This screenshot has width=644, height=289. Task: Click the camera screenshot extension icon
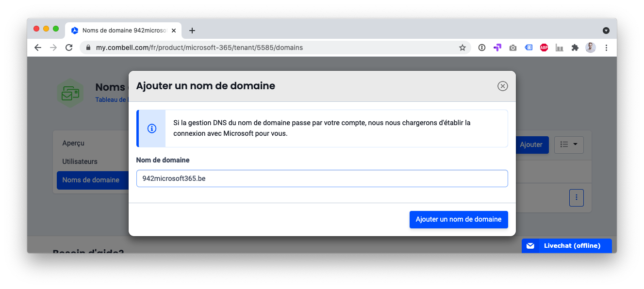pos(513,48)
